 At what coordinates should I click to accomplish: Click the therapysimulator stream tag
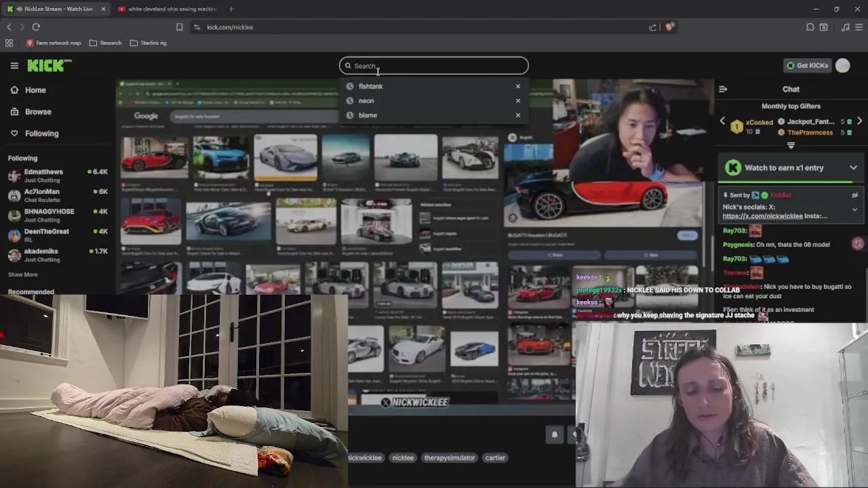click(x=450, y=457)
